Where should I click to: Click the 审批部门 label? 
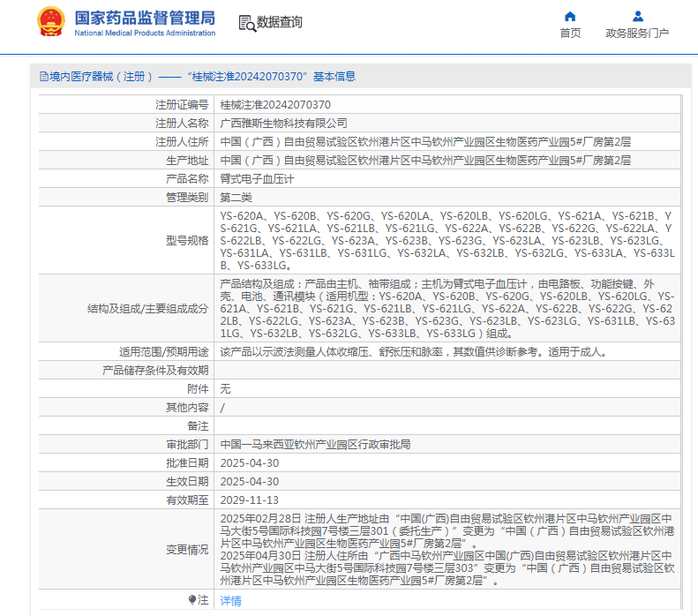click(187, 445)
